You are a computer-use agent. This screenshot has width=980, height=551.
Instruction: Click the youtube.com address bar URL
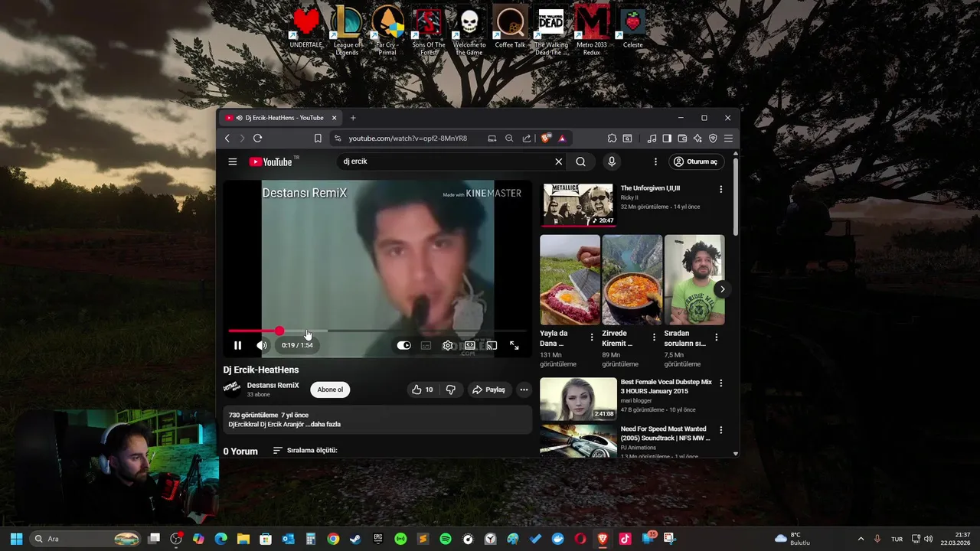pyautogui.click(x=408, y=139)
